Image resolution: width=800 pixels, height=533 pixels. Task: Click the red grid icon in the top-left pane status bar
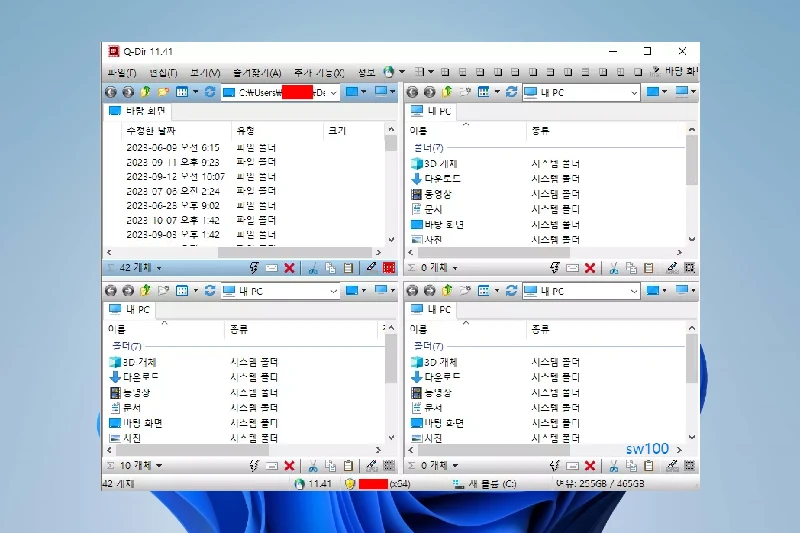pos(389,268)
